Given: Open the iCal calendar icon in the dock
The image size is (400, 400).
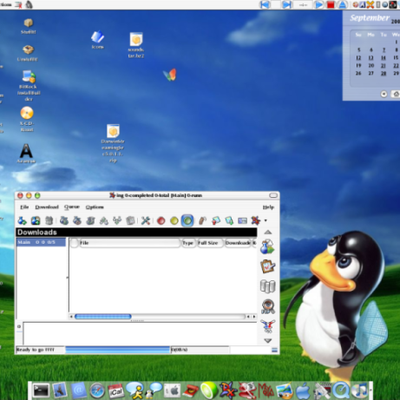Looking at the screenshot, I should pos(116,391).
